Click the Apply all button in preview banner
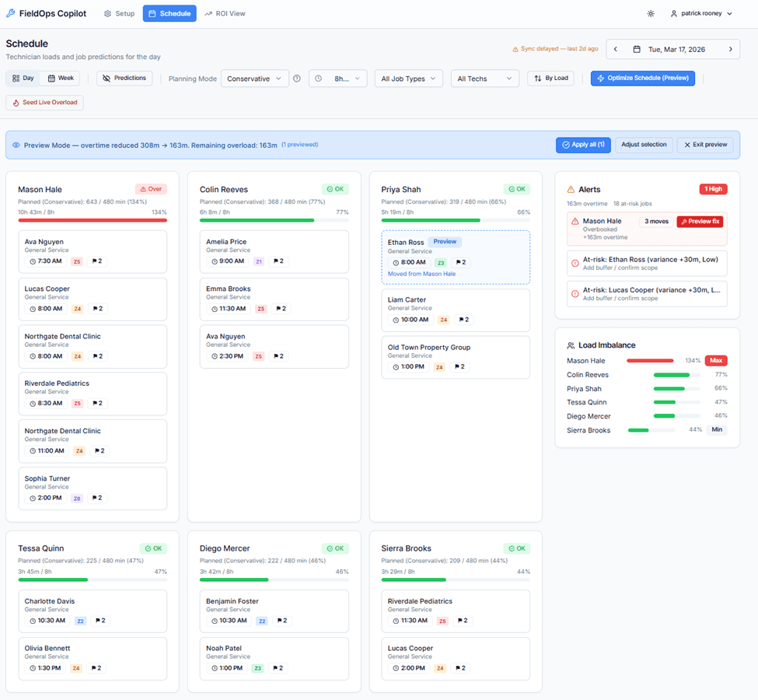This screenshot has height=700, width=758. coord(583,145)
